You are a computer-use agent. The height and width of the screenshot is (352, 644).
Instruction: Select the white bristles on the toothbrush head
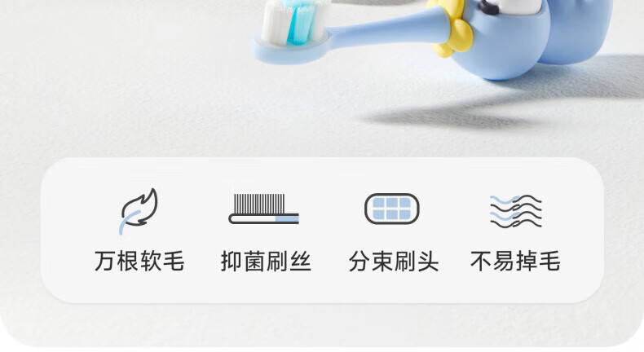pos(273,23)
